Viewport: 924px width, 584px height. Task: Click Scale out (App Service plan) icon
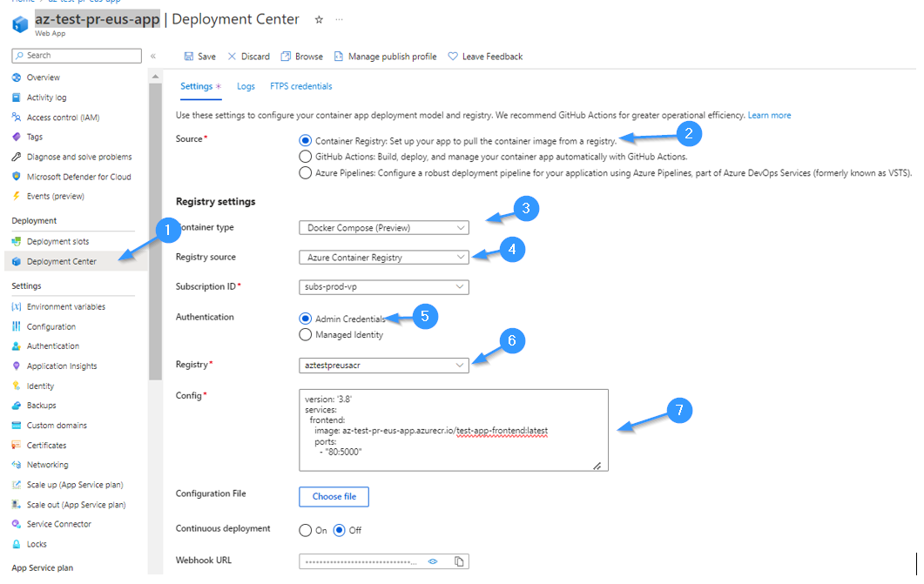point(17,505)
